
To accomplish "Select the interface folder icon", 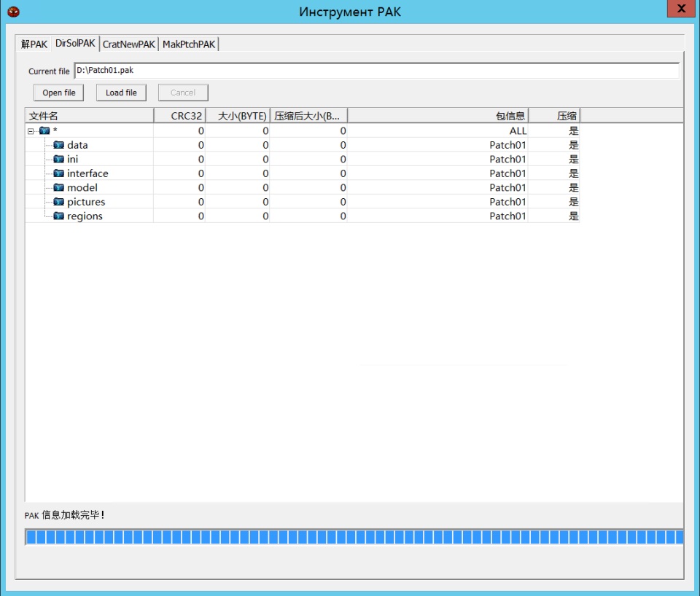I will coord(59,173).
